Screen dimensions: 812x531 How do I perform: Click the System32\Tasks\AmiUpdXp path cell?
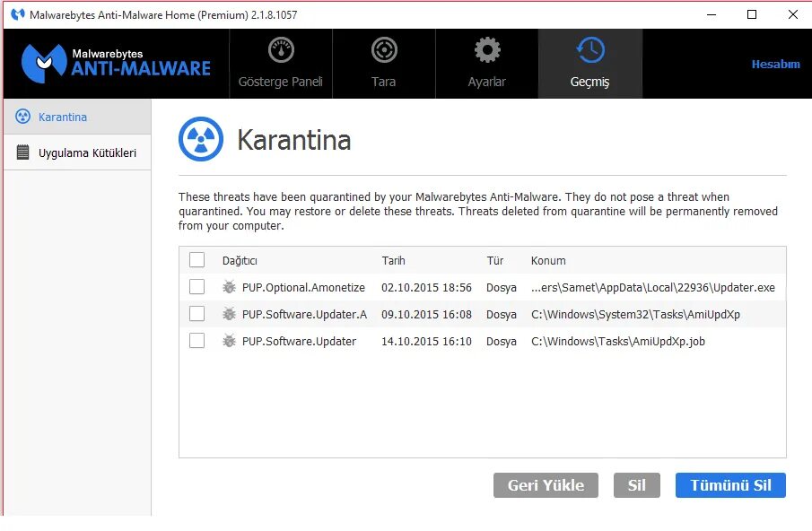pyautogui.click(x=635, y=315)
